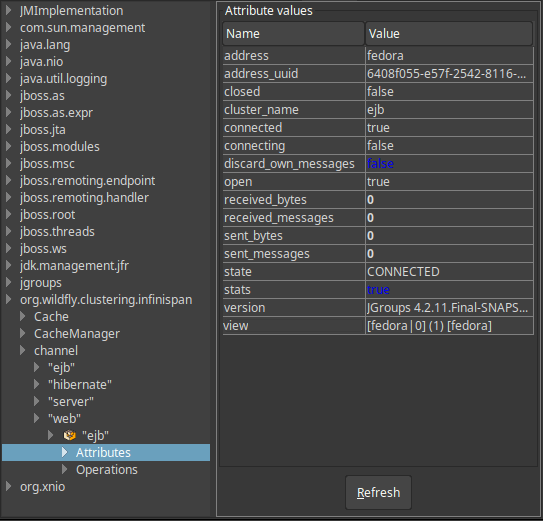Toggle the "web" channel node arrow
This screenshot has height=521, width=543.
[x=37, y=418]
